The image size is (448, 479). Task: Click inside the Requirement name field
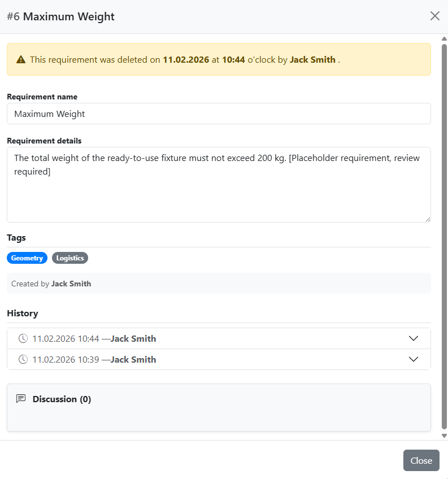[219, 114]
